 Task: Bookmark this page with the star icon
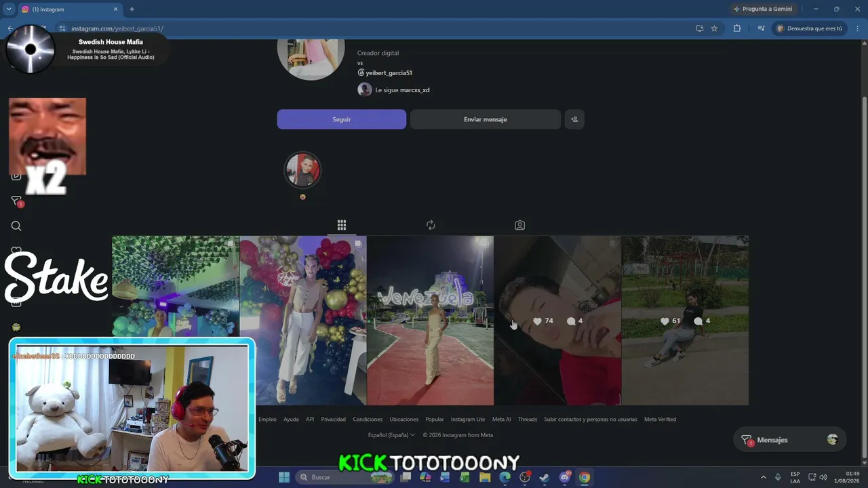[714, 28]
